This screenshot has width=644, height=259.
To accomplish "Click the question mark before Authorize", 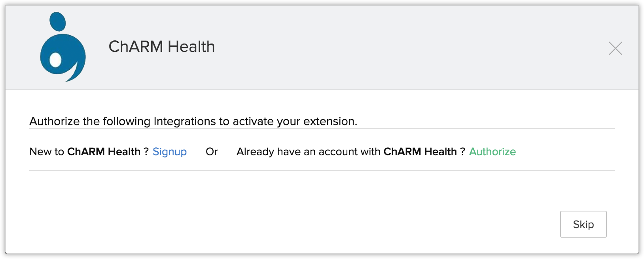I will coord(462,152).
